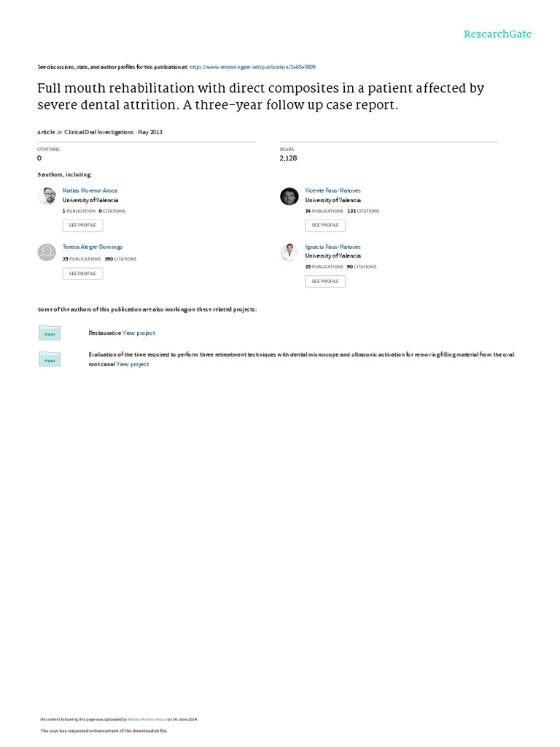
Task: Click Matias Moreno-Aroca's profile photo
Action: click(47, 196)
